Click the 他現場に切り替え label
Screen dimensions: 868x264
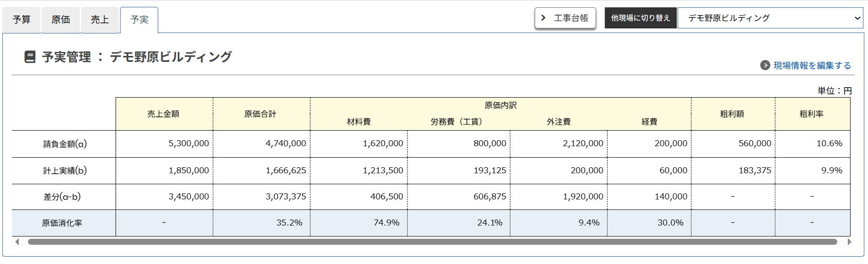pyautogui.click(x=640, y=18)
